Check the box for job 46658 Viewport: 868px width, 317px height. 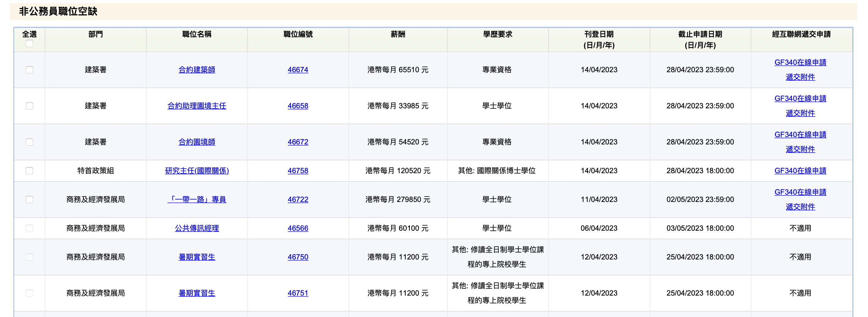click(29, 106)
